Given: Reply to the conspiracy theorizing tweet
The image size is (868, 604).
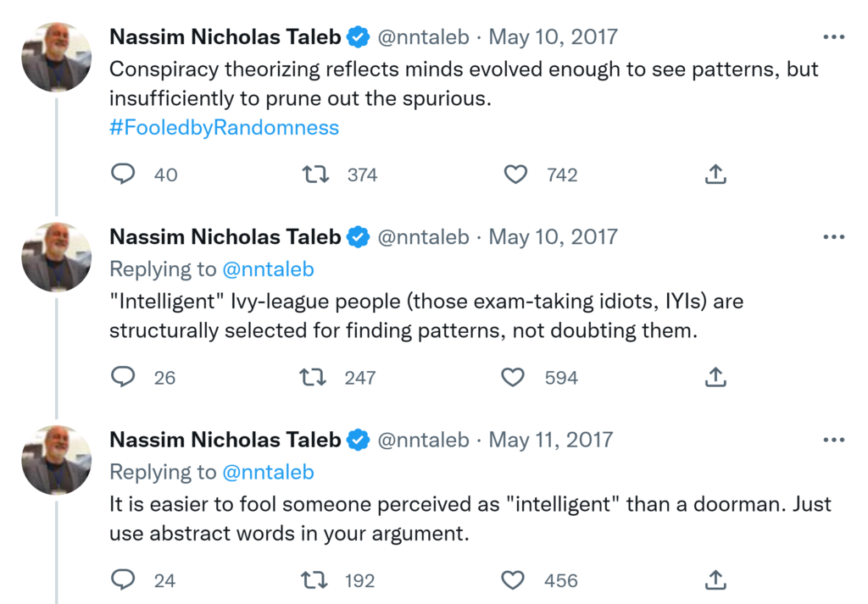Looking at the screenshot, I should [x=124, y=175].
